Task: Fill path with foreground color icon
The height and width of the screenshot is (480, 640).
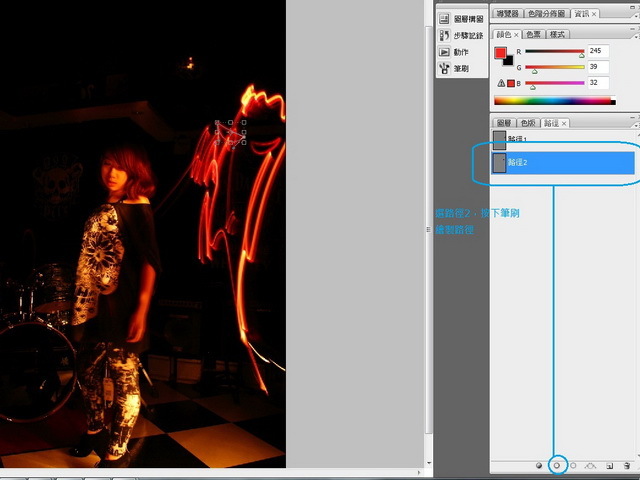Action: [539, 465]
